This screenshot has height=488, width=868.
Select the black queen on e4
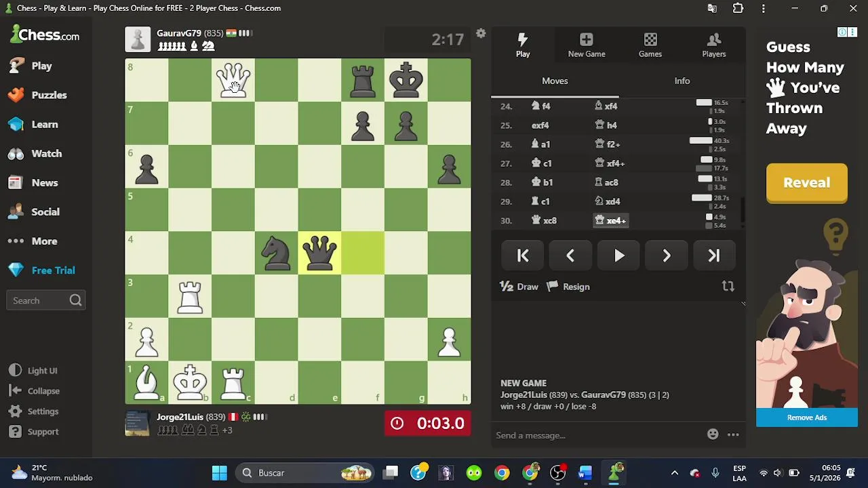[319, 253]
